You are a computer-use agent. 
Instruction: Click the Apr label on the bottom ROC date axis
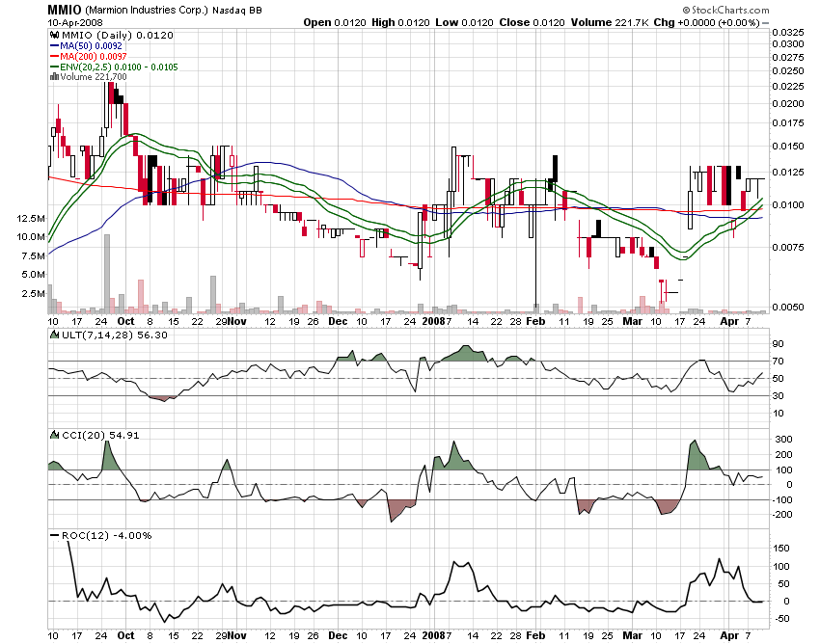tap(729, 635)
